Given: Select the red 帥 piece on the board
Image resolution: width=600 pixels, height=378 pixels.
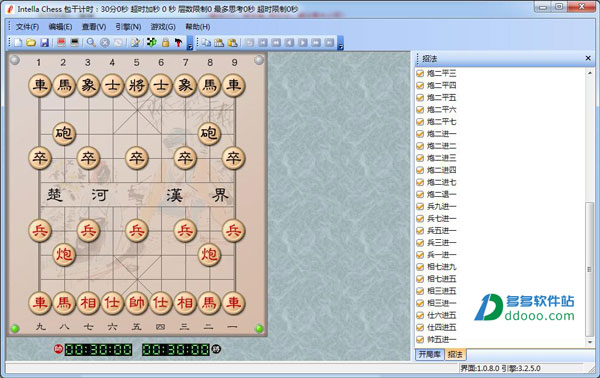Looking at the screenshot, I should pos(137,303).
